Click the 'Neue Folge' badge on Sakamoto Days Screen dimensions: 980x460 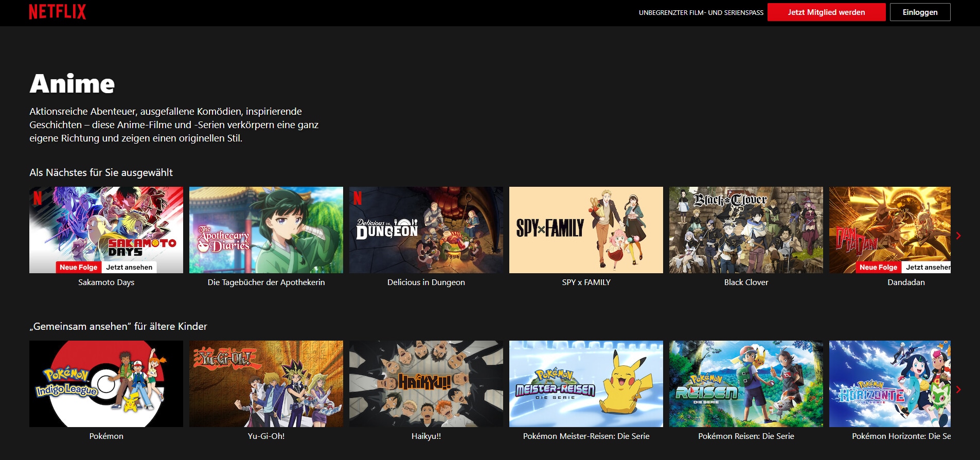tap(78, 267)
